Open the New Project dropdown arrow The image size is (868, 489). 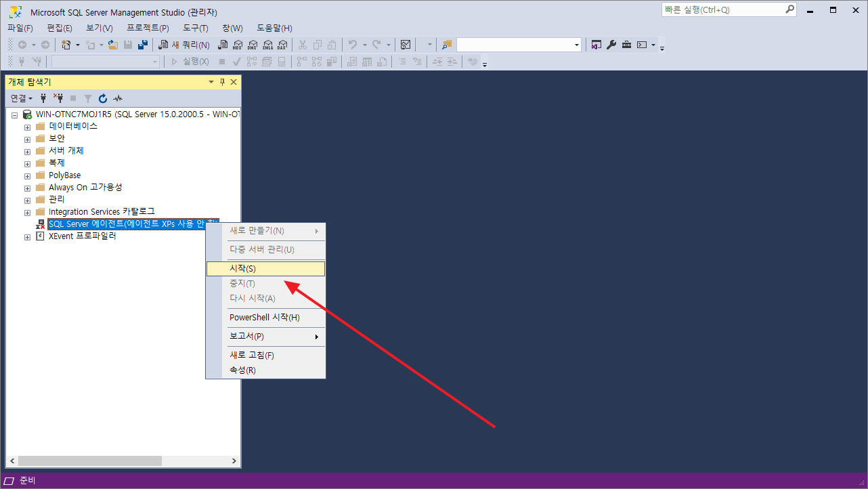point(78,45)
